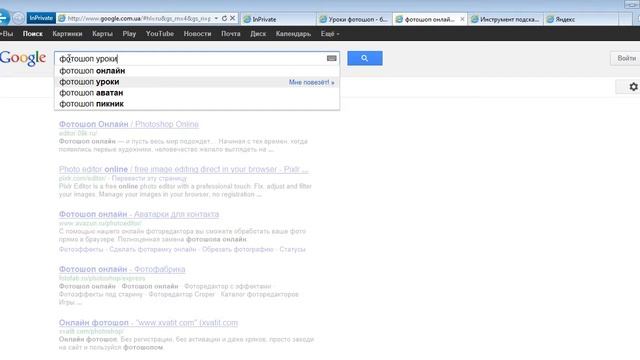Click the google.com.ua address bar
Image resolution: width=640 pixels, height=360 pixels.
coord(139,18)
